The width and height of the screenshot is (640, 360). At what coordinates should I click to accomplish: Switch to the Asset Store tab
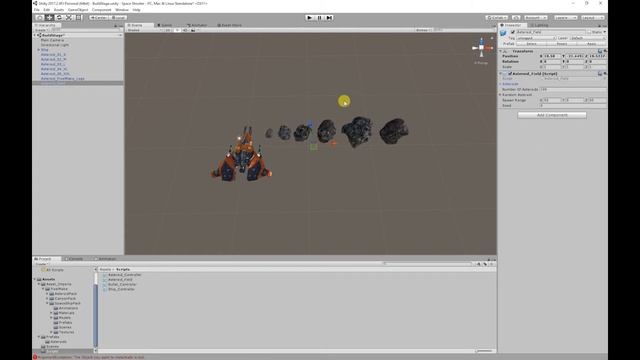point(229,25)
